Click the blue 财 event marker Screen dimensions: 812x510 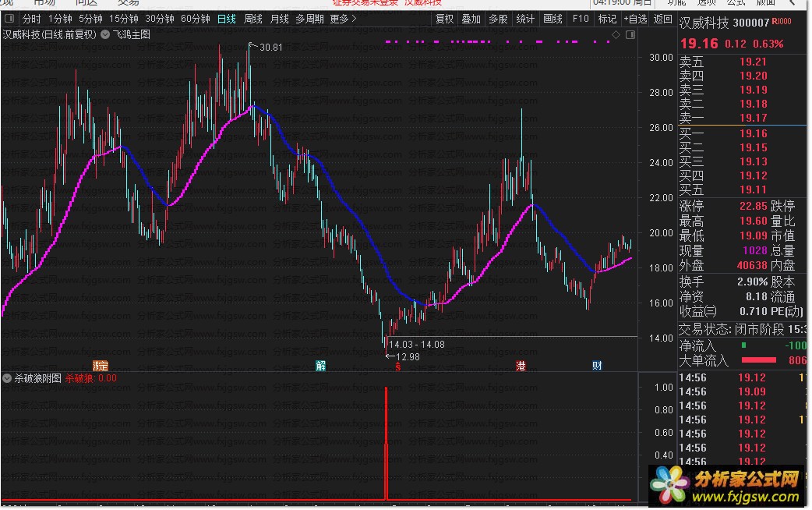point(597,366)
